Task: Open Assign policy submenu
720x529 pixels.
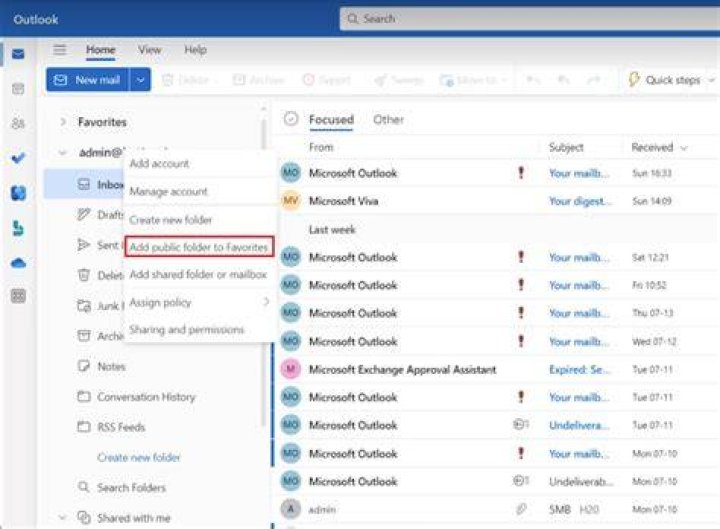Action: pyautogui.click(x=200, y=302)
